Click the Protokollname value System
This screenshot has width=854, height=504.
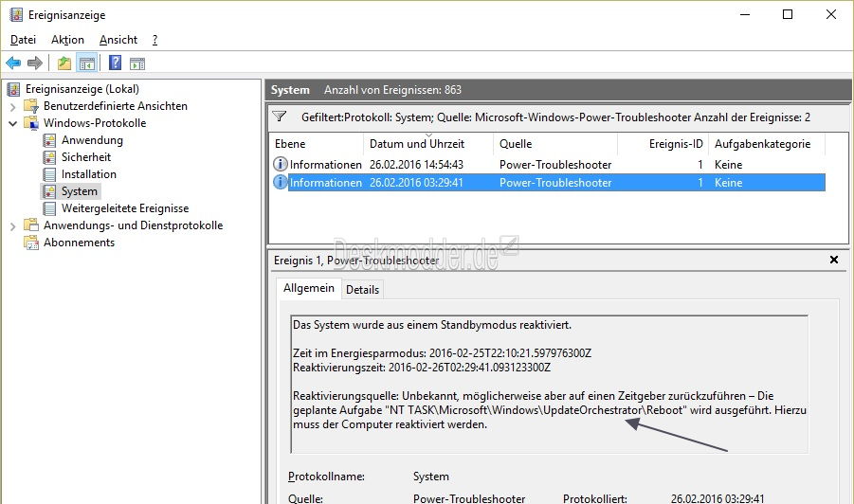431,477
